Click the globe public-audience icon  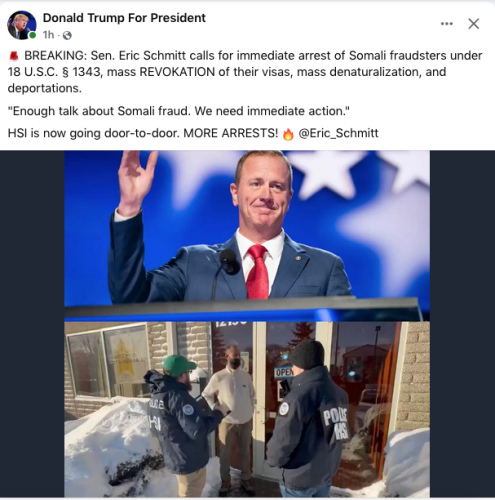click(67, 35)
